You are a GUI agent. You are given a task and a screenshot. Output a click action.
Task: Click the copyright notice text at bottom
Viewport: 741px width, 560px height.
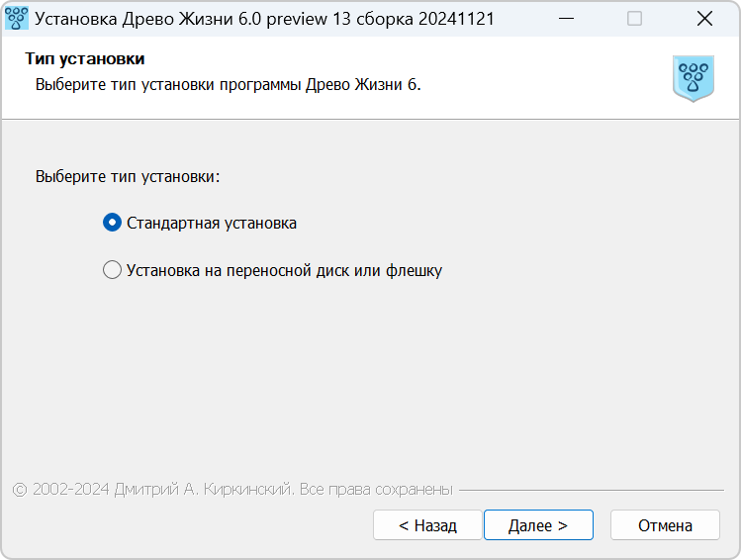point(232,490)
